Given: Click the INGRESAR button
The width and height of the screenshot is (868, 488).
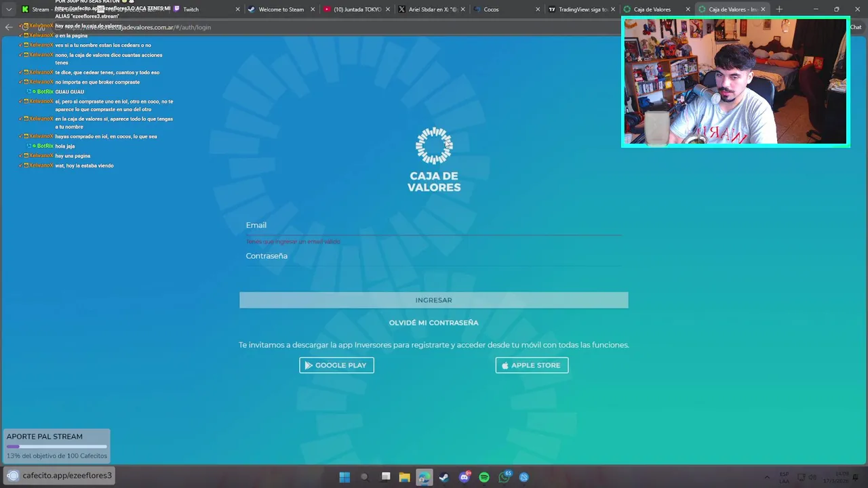Looking at the screenshot, I should (x=433, y=300).
